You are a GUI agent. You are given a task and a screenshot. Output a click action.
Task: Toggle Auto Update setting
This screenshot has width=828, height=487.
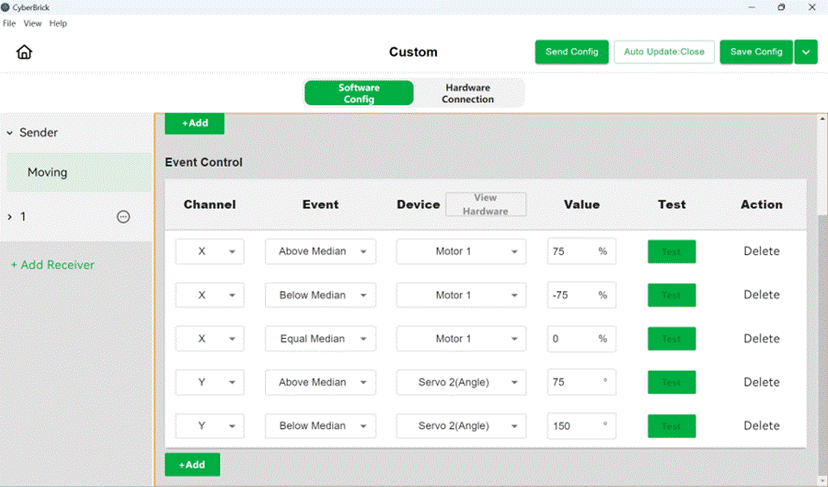664,52
